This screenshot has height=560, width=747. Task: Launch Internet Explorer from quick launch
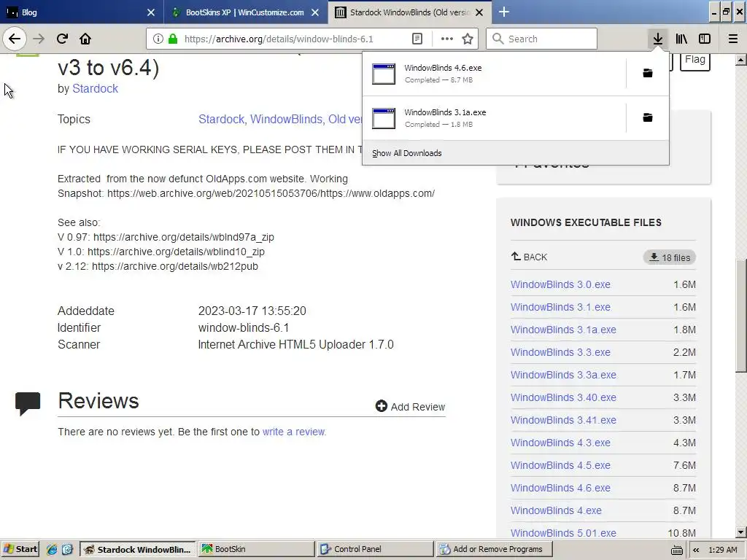[x=52, y=549]
